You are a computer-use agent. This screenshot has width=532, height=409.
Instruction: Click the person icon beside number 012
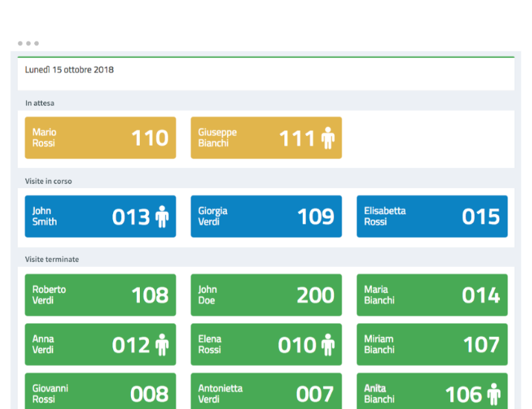point(162,344)
